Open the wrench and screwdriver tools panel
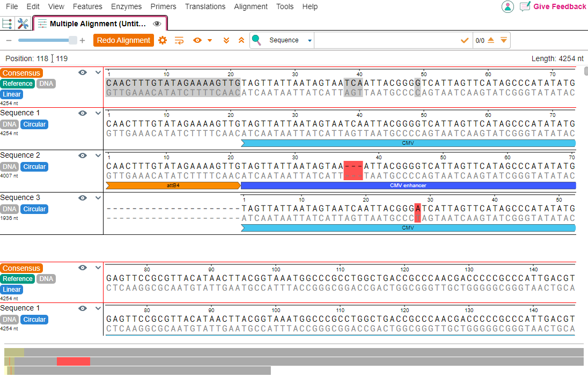The width and height of the screenshot is (588, 377). point(23,24)
